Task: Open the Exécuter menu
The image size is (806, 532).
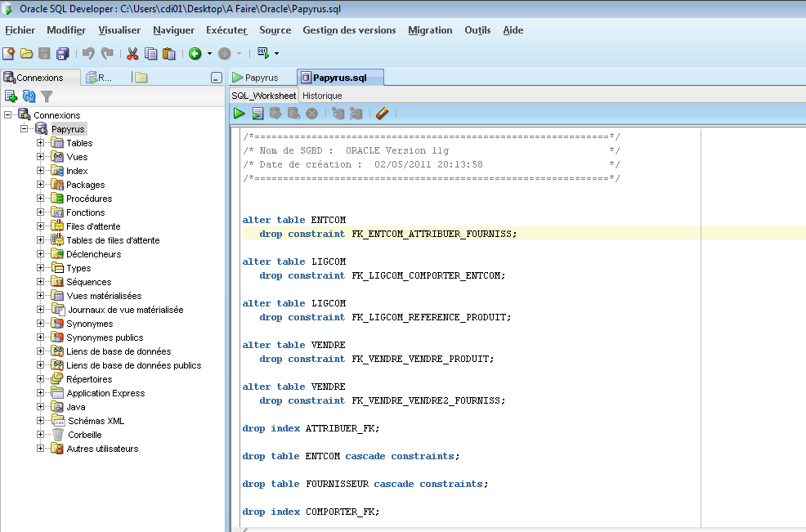Action: (x=226, y=30)
